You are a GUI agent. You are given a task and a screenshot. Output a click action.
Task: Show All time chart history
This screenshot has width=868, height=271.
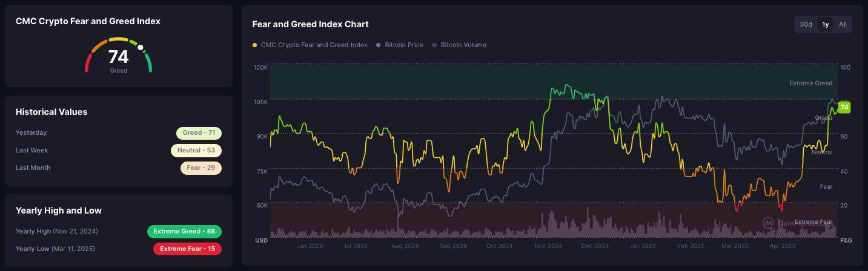(843, 24)
